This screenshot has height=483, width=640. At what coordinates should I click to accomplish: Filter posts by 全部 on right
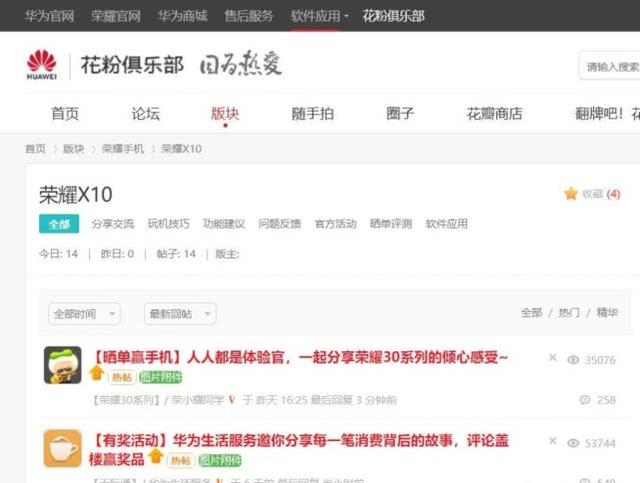(531, 313)
